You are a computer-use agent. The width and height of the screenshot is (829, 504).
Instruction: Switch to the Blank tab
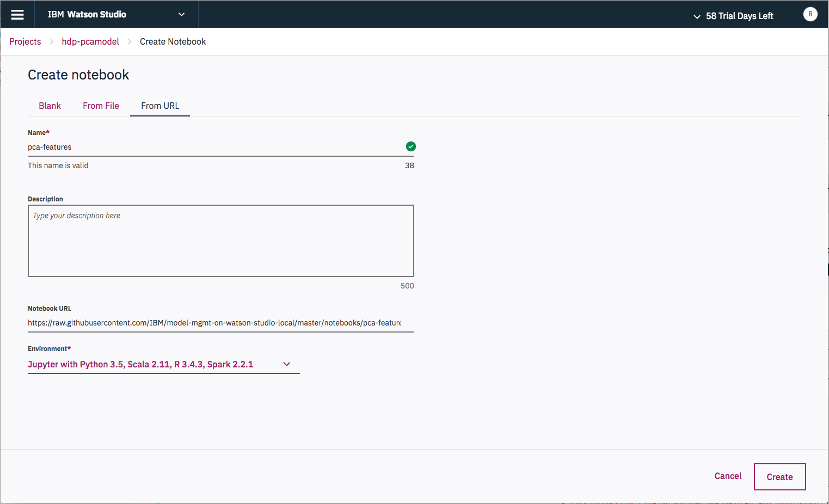click(50, 106)
